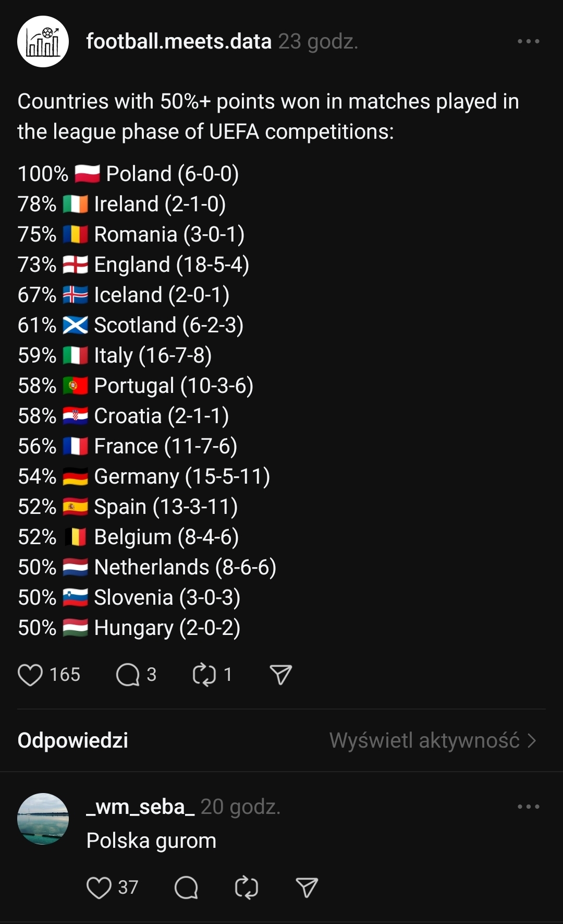
Task: Tap the 37 likes count on reply
Action: point(128,887)
